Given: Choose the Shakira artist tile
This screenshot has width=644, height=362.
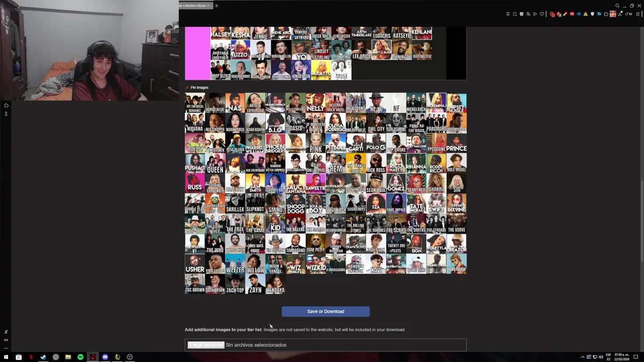Looking at the screenshot, I should pos(437,184).
